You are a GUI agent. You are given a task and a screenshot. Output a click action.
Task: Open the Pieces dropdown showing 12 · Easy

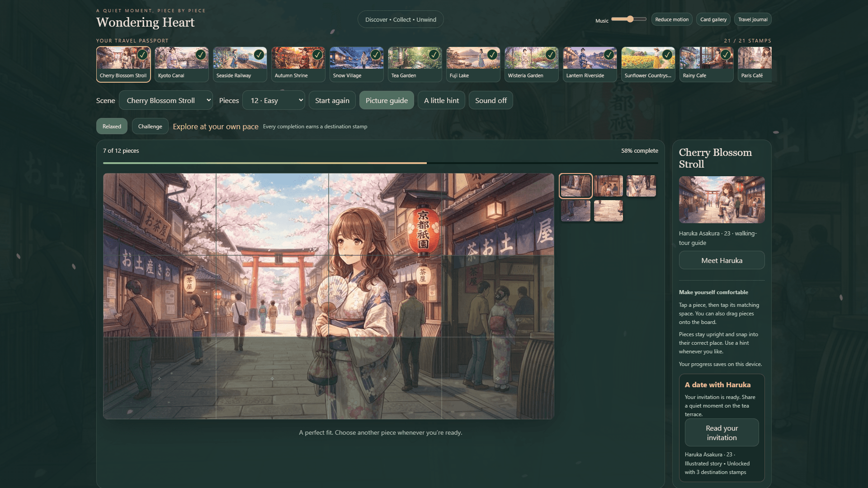[274, 100]
